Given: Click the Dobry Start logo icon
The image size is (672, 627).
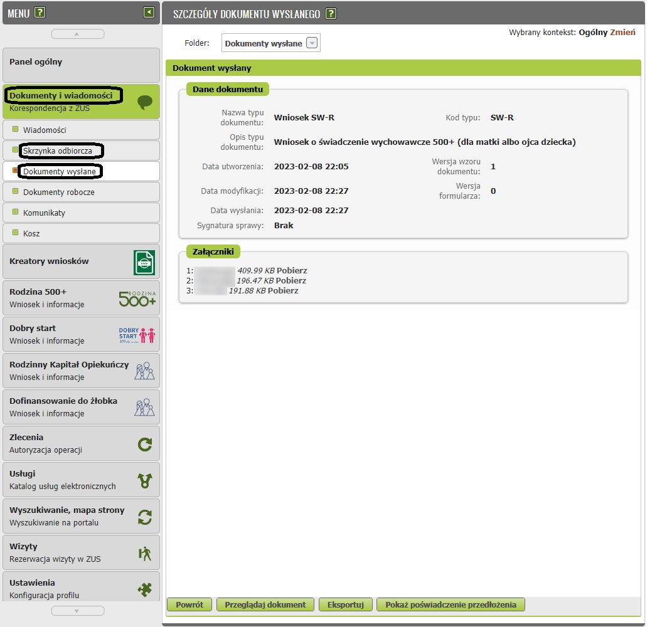Looking at the screenshot, I should [x=137, y=335].
